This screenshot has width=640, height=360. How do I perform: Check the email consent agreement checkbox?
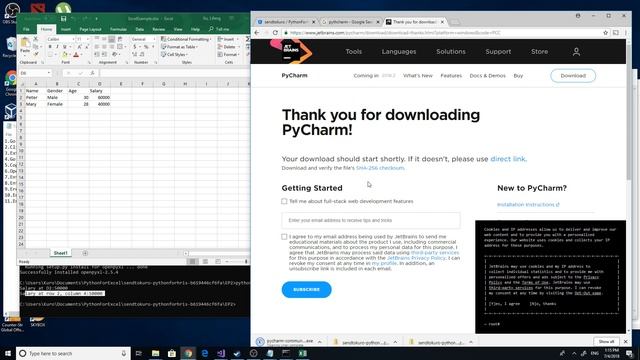[284, 237]
